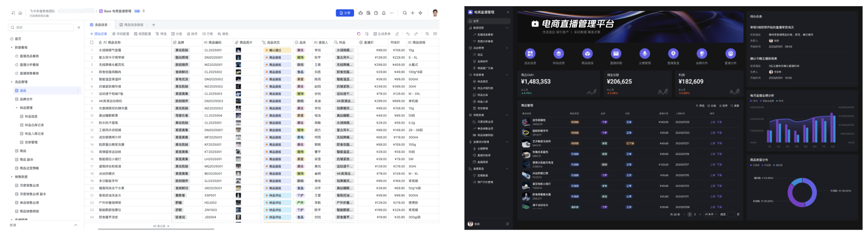Click the home icon beside the team name

click(x=20, y=13)
